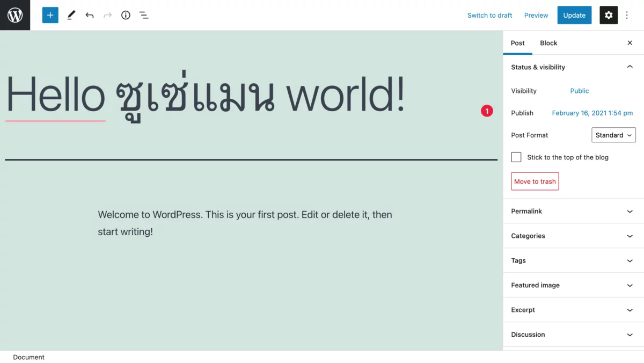Enable Stick to the top of the blog

(x=516, y=157)
